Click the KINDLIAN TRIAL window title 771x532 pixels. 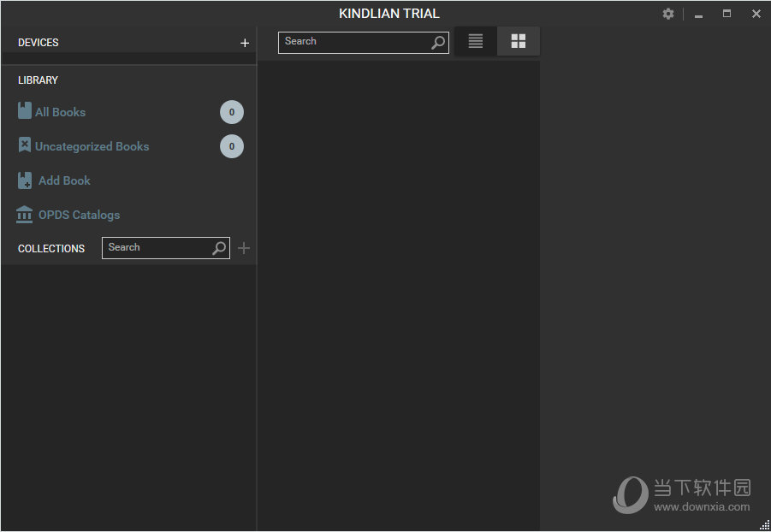pos(389,14)
